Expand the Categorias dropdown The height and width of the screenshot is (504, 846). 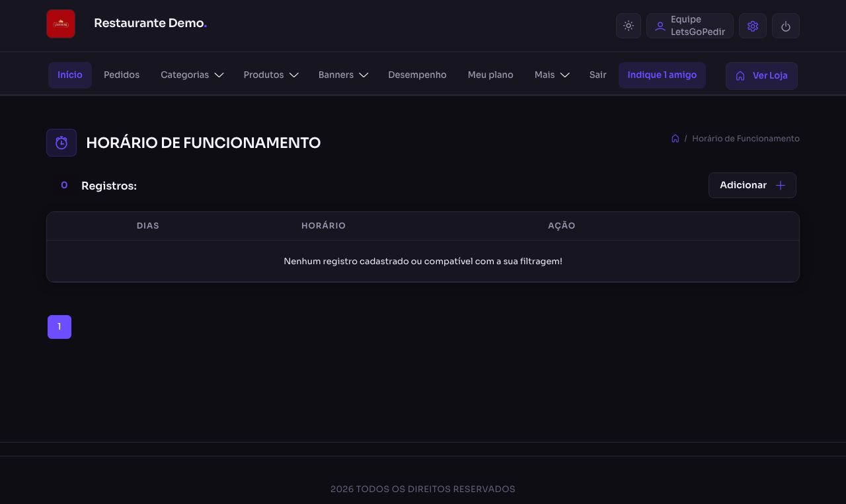pyautogui.click(x=192, y=75)
